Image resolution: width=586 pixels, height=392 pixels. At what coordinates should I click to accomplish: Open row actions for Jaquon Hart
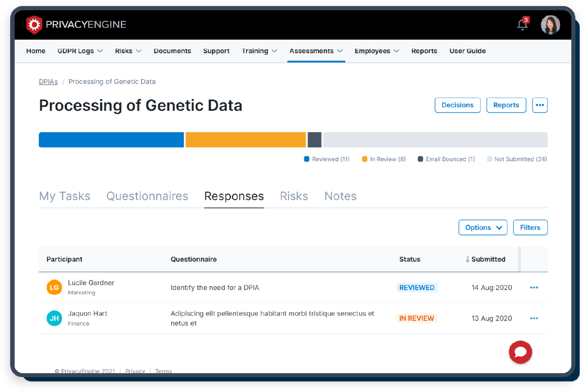pyautogui.click(x=534, y=318)
